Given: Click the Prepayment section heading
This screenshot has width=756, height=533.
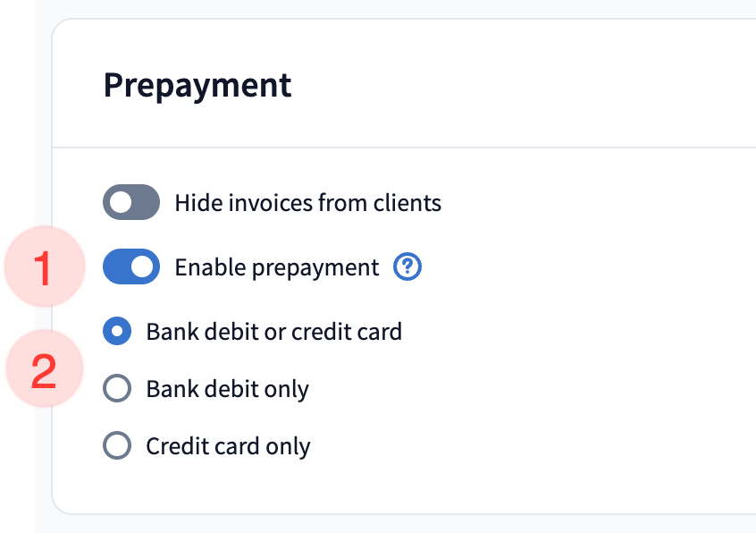Looking at the screenshot, I should tap(197, 85).
